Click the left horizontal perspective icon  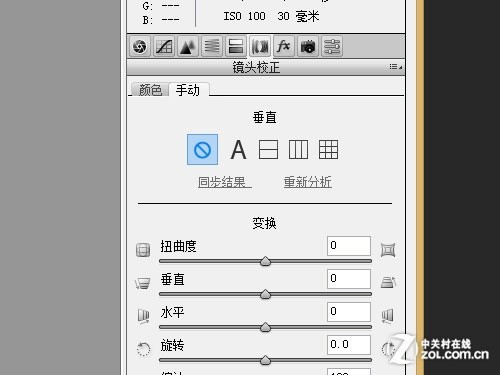pos(143,316)
